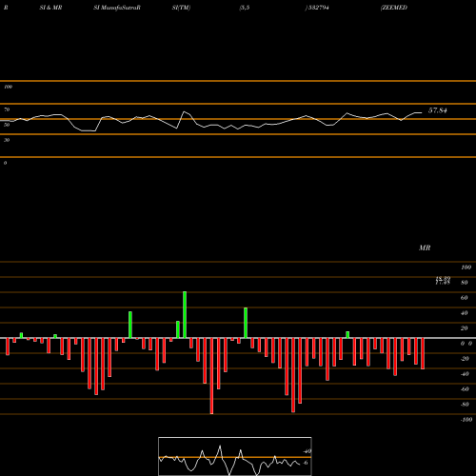Viewport: 476px width, 476px height.
Task: Click the ZEEMED symbol label
Action: click(x=394, y=8)
